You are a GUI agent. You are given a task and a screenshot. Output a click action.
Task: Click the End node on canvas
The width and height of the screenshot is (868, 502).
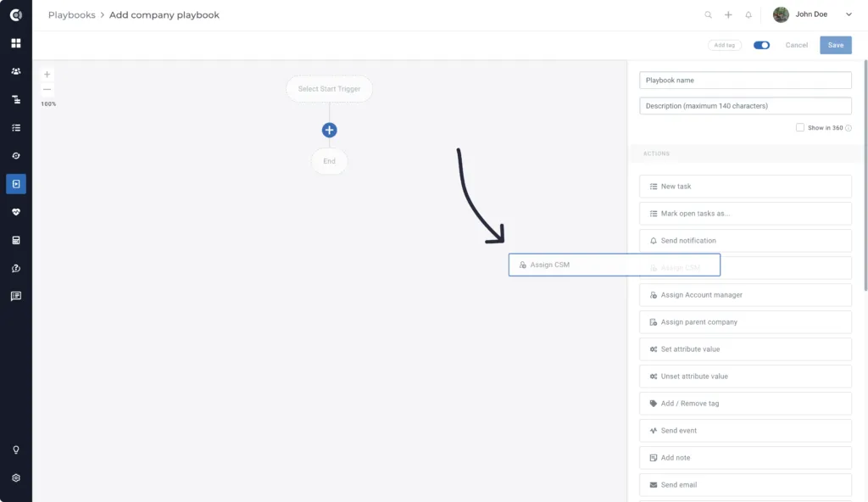[330, 161]
